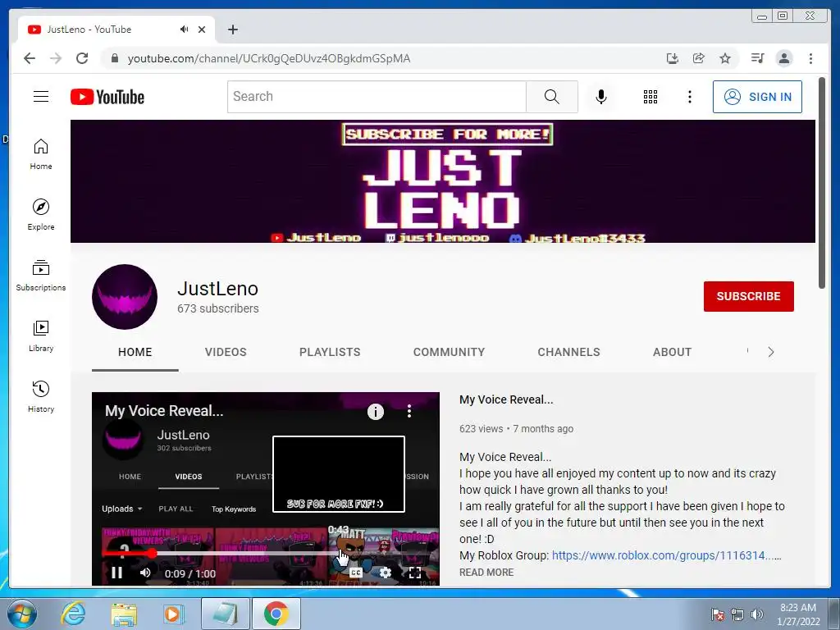Go to Home in sidebar
The height and width of the screenshot is (630, 840).
[41, 154]
